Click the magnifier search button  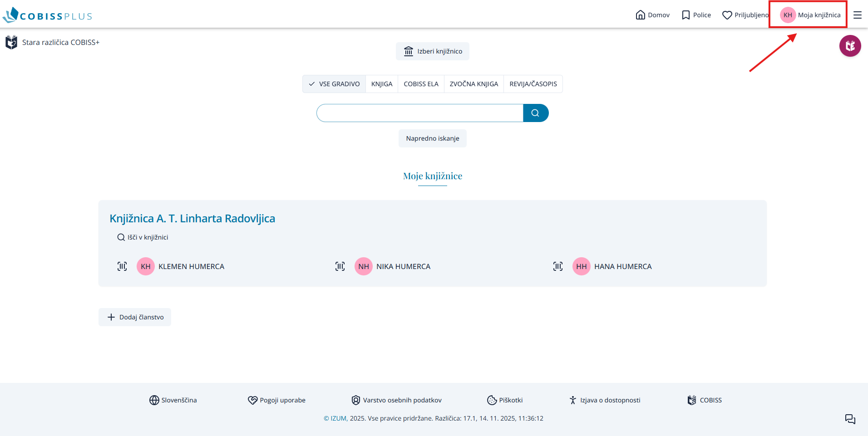[535, 113]
